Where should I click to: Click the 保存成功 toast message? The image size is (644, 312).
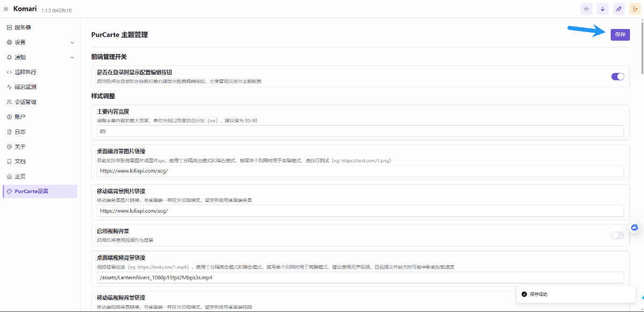click(x=576, y=294)
